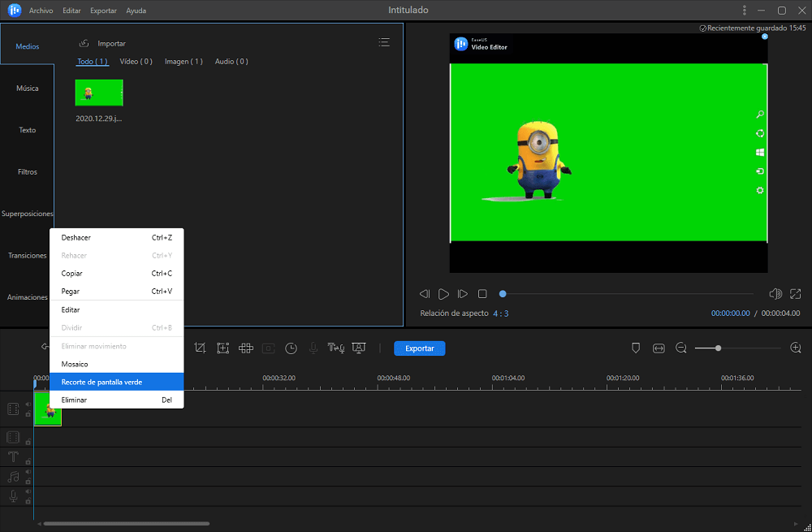The image size is (812, 532).
Task: Click the voiceover track microphone icon
Action: pos(14,497)
